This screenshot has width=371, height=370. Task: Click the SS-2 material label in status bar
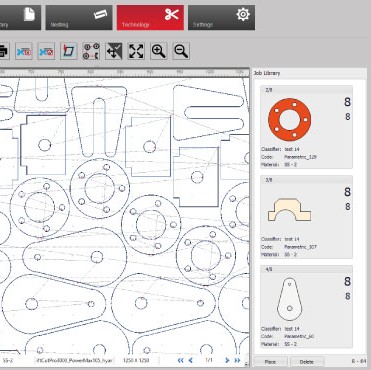click(x=7, y=360)
